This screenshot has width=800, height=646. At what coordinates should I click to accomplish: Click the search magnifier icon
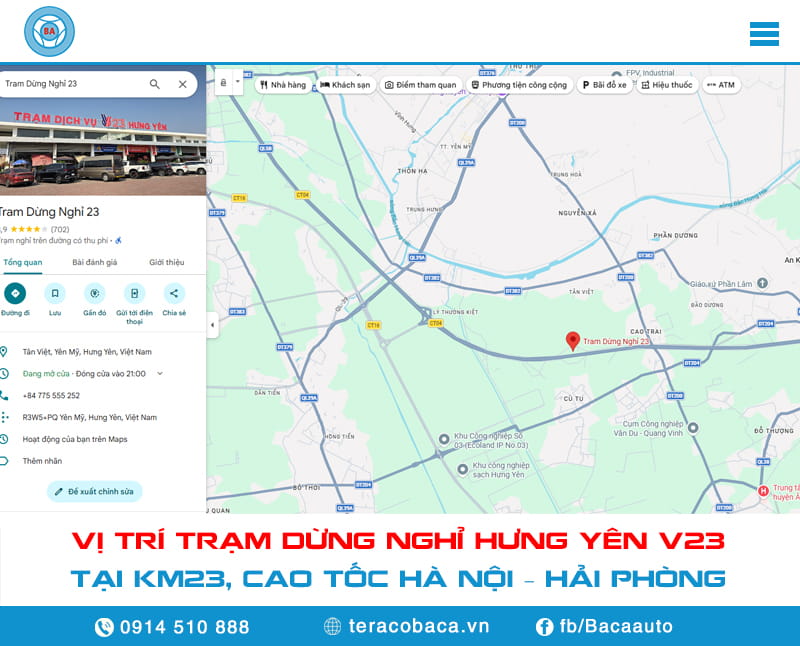coord(155,84)
